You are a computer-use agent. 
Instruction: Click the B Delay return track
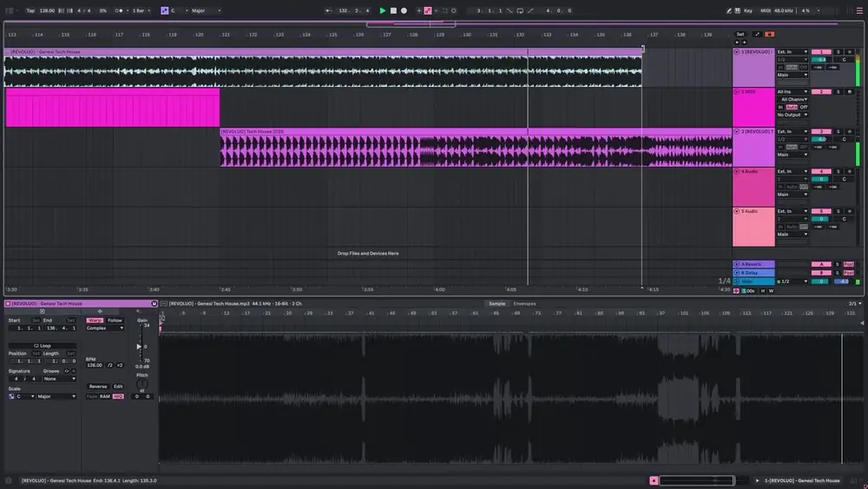[753, 273]
